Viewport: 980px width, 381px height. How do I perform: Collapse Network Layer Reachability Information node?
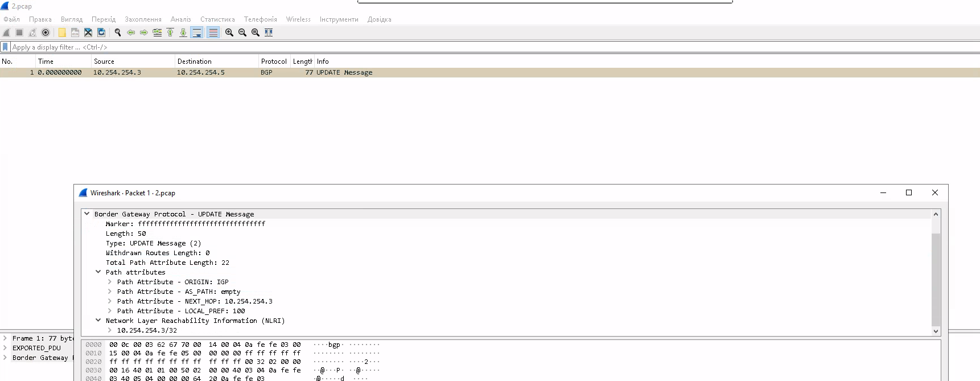pyautogui.click(x=98, y=321)
